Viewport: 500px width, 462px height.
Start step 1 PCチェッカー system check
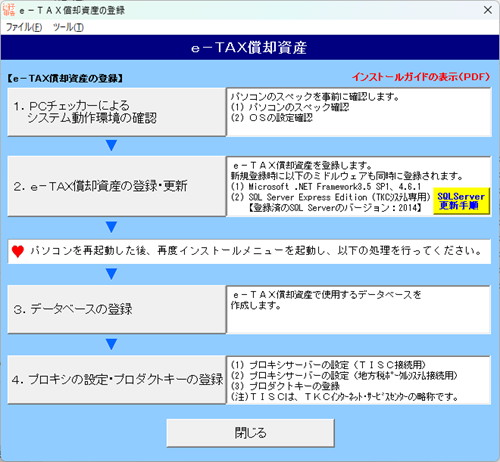click(x=117, y=112)
